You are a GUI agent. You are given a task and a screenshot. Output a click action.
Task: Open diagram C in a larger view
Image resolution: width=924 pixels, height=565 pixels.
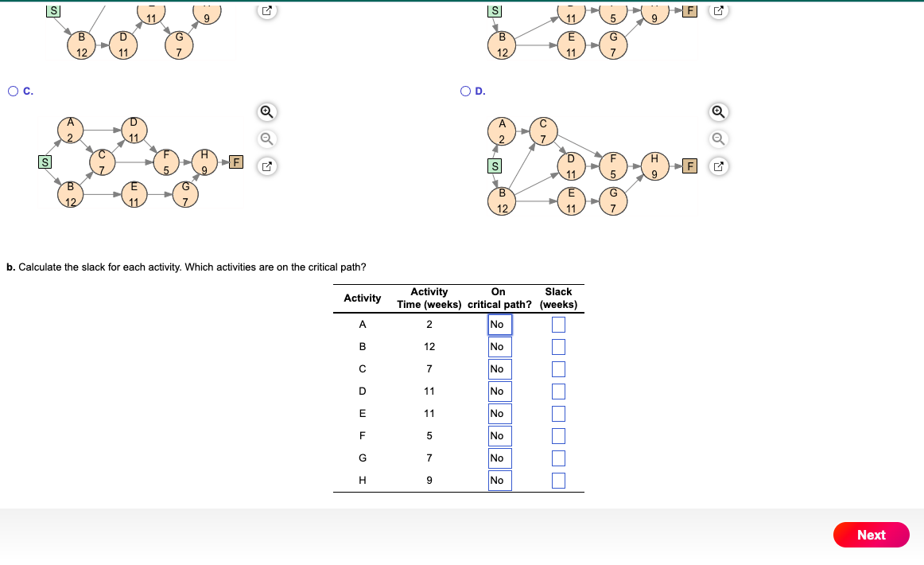[x=266, y=165]
